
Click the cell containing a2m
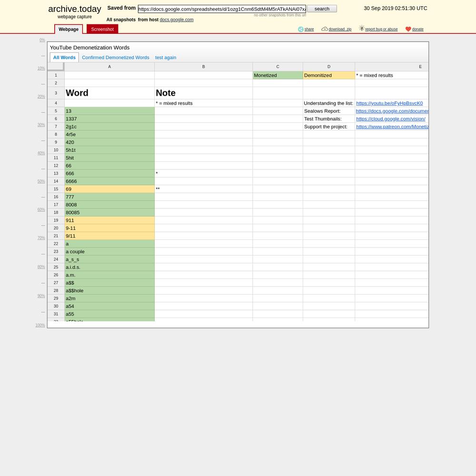click(109, 298)
